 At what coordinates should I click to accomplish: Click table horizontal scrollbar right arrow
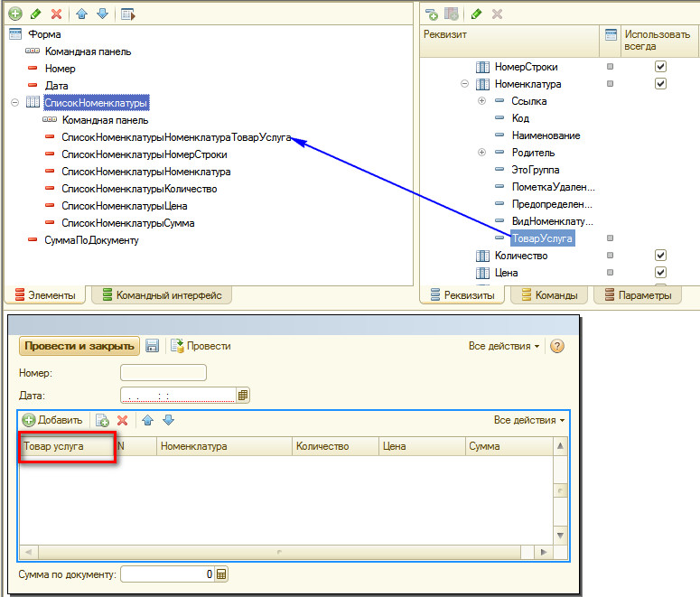(544, 553)
